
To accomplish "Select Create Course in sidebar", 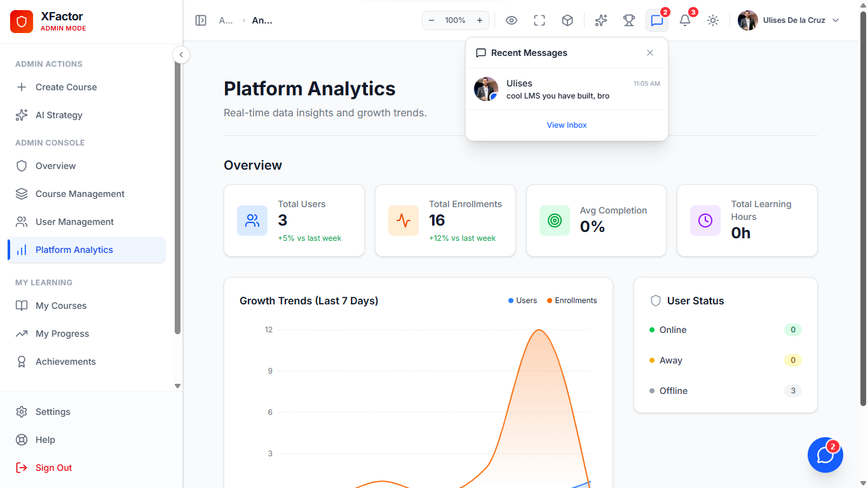I will pyautogui.click(x=86, y=87).
